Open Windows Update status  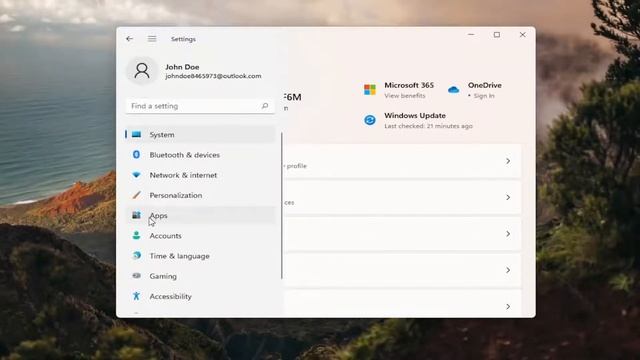click(418, 120)
